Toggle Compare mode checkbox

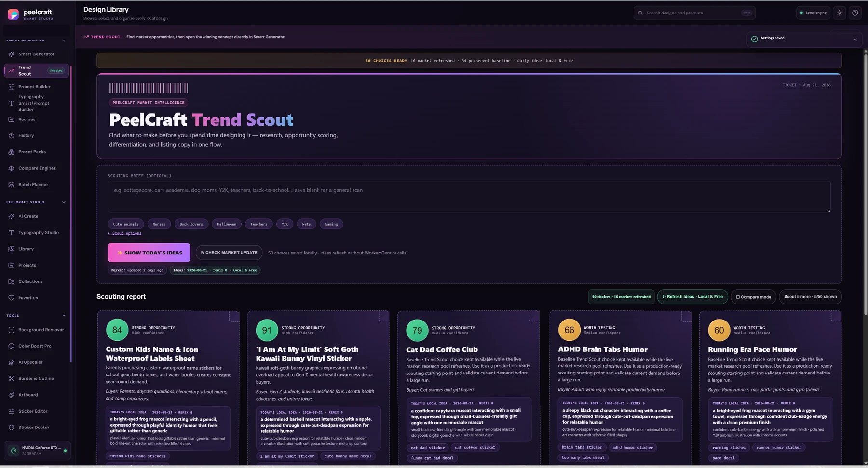(x=738, y=297)
